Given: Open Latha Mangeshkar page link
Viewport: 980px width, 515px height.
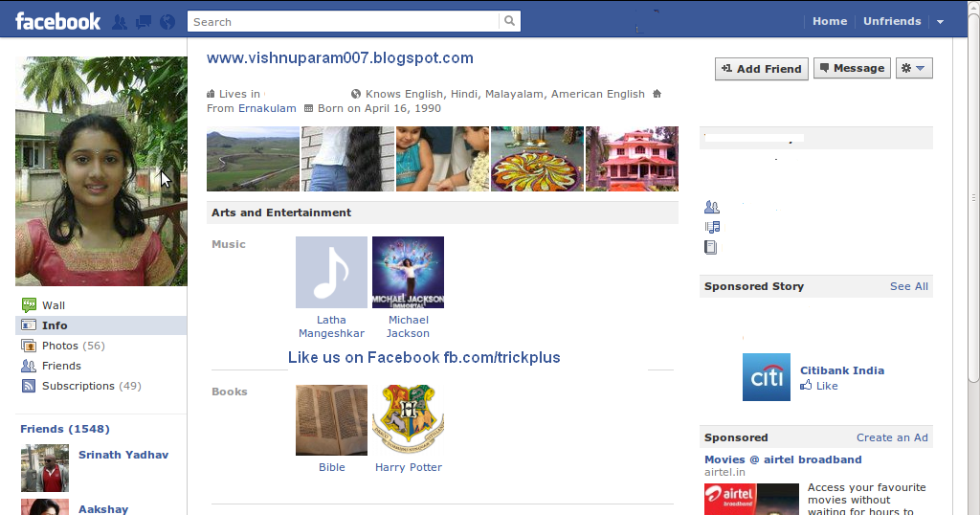Looking at the screenshot, I should tap(331, 326).
